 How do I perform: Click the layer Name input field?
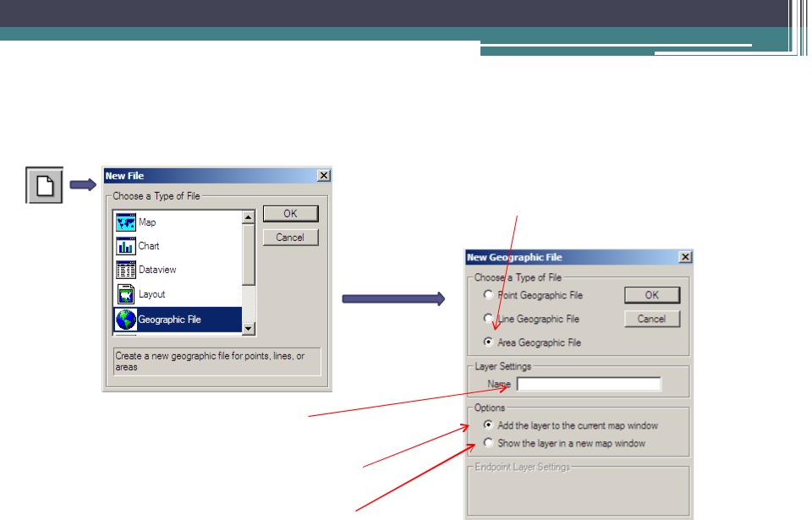point(589,384)
